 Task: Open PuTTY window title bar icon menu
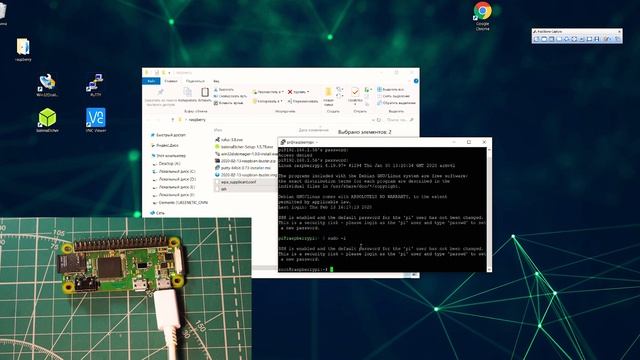click(x=282, y=142)
